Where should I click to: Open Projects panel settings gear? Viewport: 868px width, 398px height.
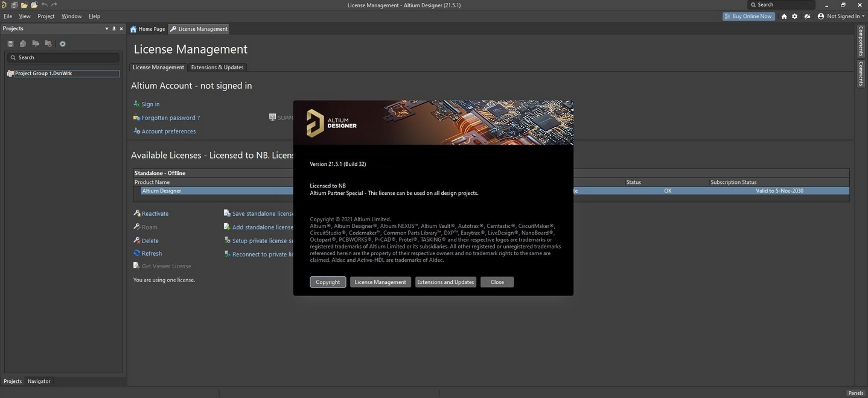point(62,43)
